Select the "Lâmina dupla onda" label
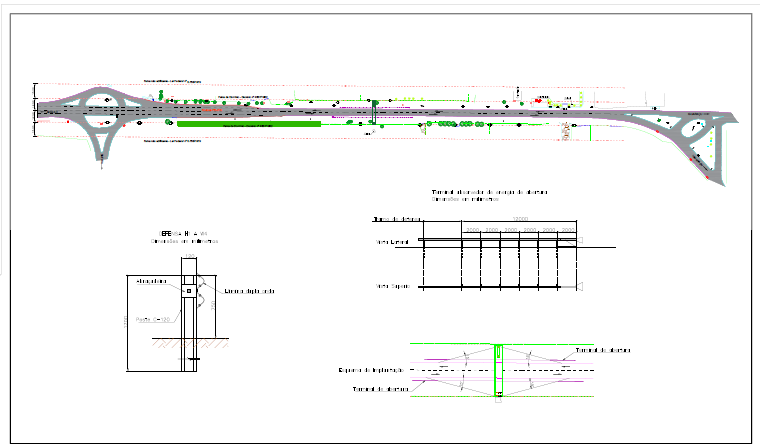Screen dimensions: 760x446 [249, 291]
